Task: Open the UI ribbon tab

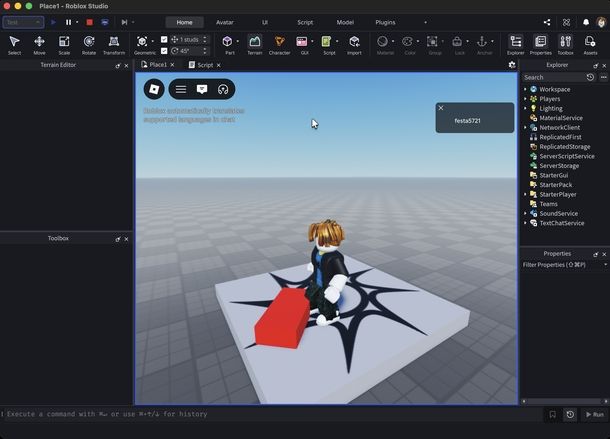Action: coord(265,22)
